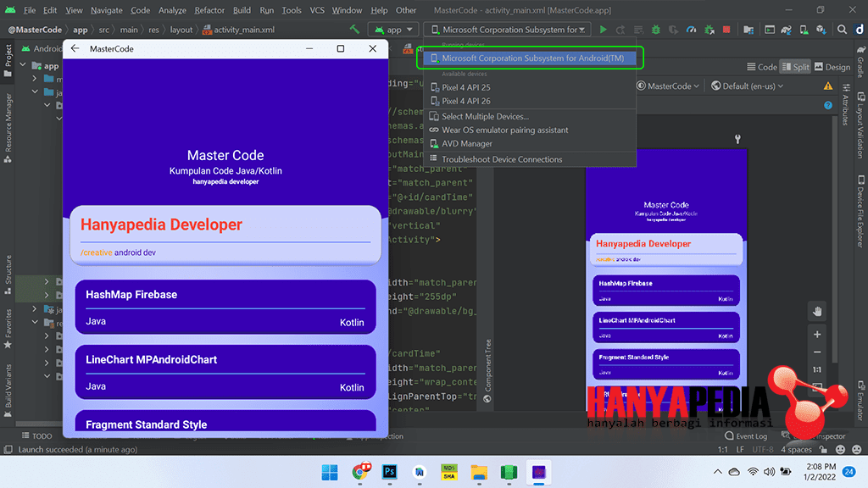Open the LF line separator selector
This screenshot has height=488, width=868.
tap(740, 449)
